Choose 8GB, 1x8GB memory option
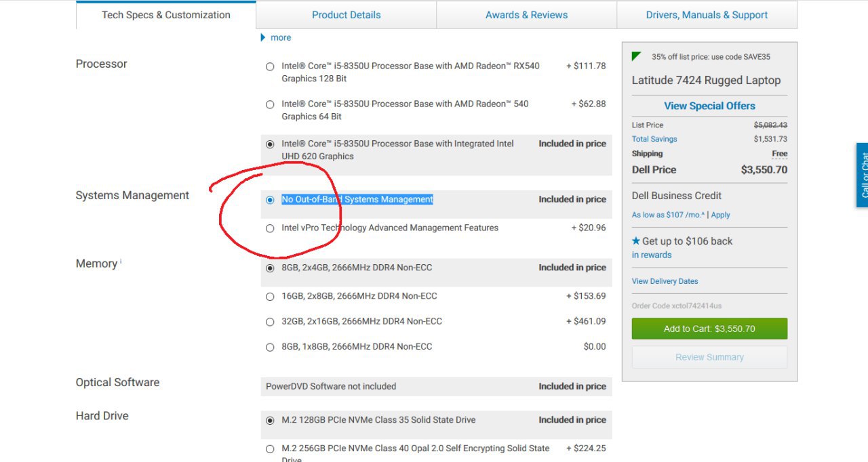 point(270,347)
